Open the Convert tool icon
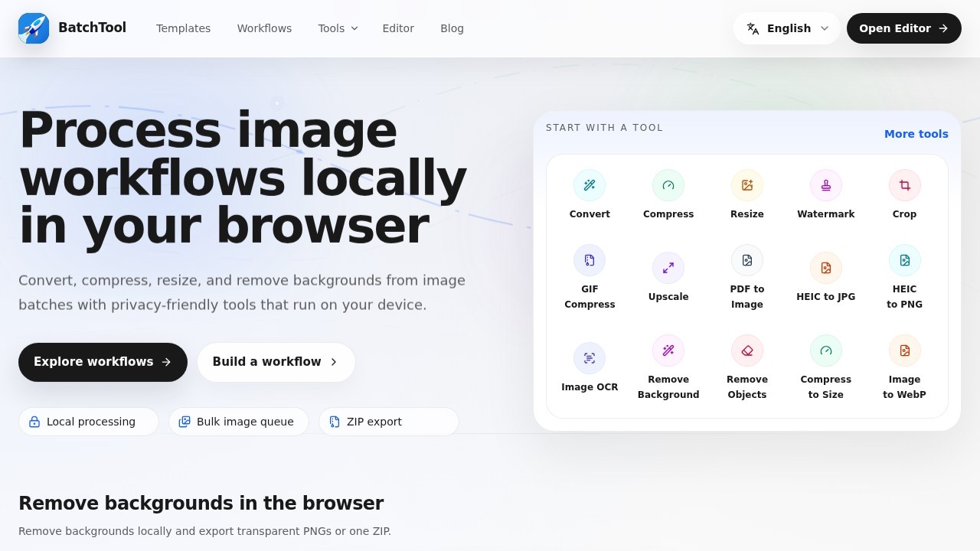Viewport: 980px width, 551px height. pyautogui.click(x=590, y=185)
